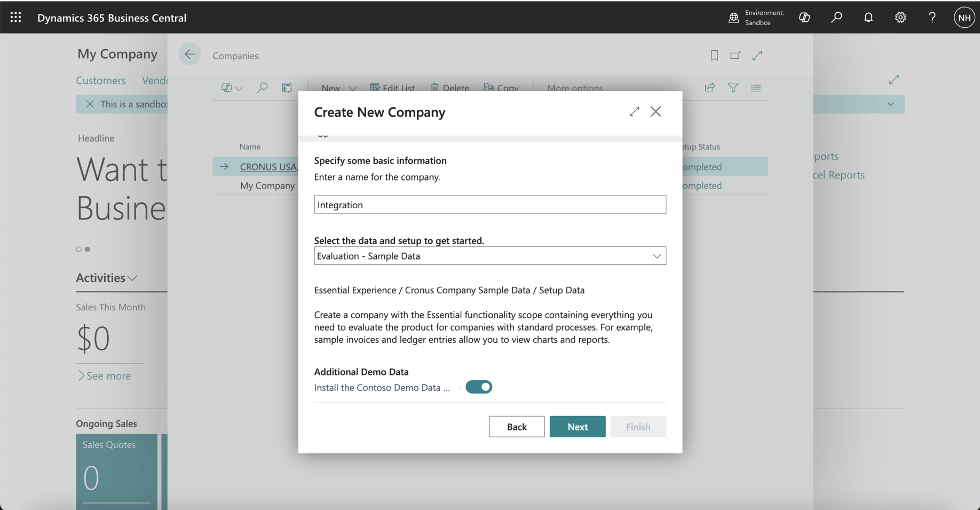This screenshot has height=510, width=980.
Task: Click the share icon in the list toolbar
Action: pyautogui.click(x=710, y=88)
